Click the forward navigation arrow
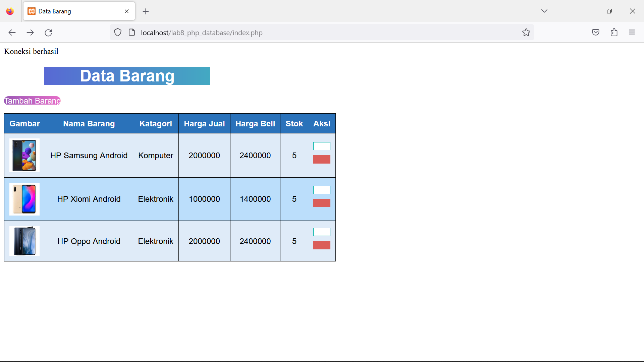Viewport: 644px width, 362px height. [x=30, y=33]
